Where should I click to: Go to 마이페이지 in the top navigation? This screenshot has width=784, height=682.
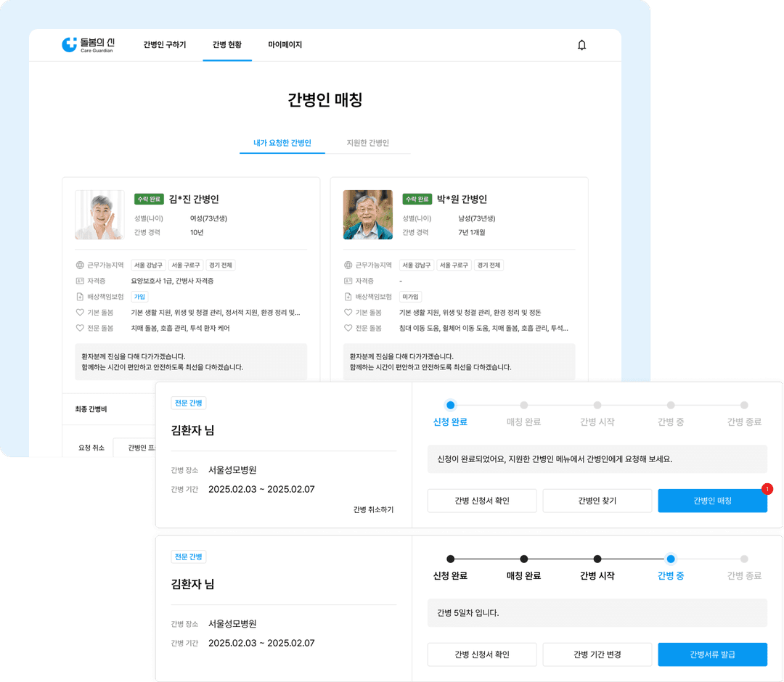point(285,45)
